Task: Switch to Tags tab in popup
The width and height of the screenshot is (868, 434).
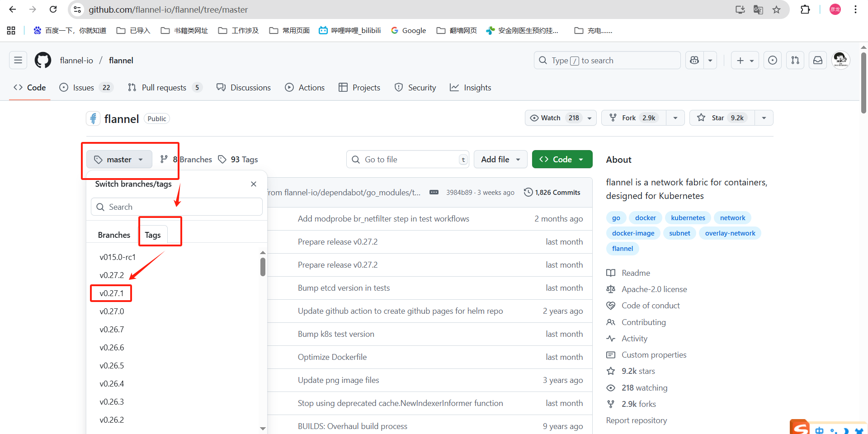Action: click(153, 235)
